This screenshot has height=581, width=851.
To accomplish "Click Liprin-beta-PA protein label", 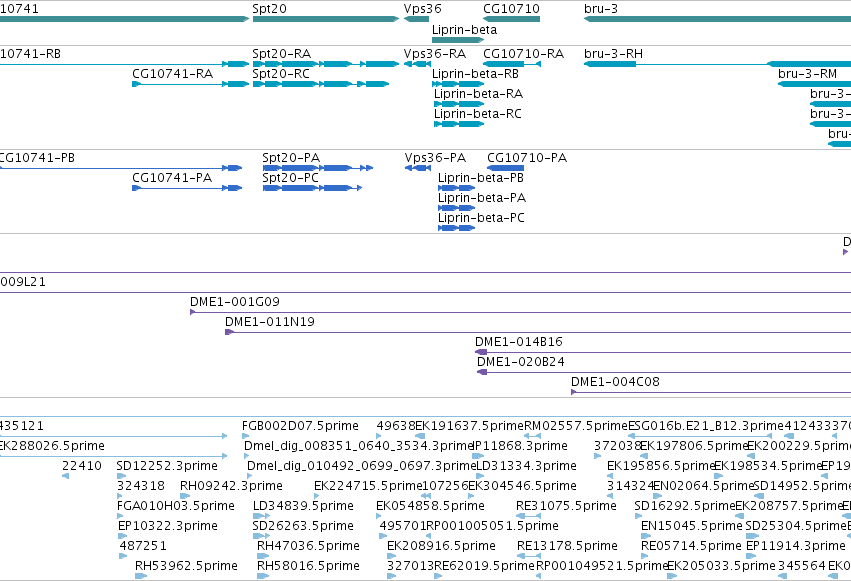I will (482, 198).
